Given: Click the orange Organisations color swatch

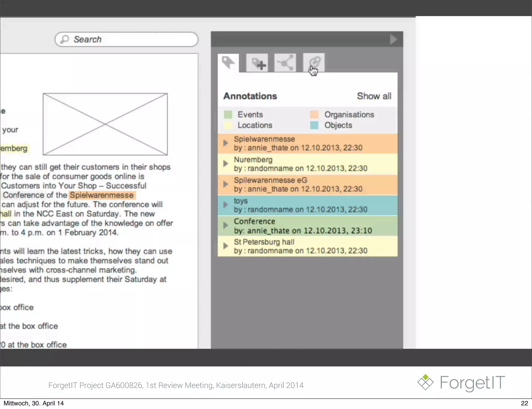Looking at the screenshot, I should 314,114.
